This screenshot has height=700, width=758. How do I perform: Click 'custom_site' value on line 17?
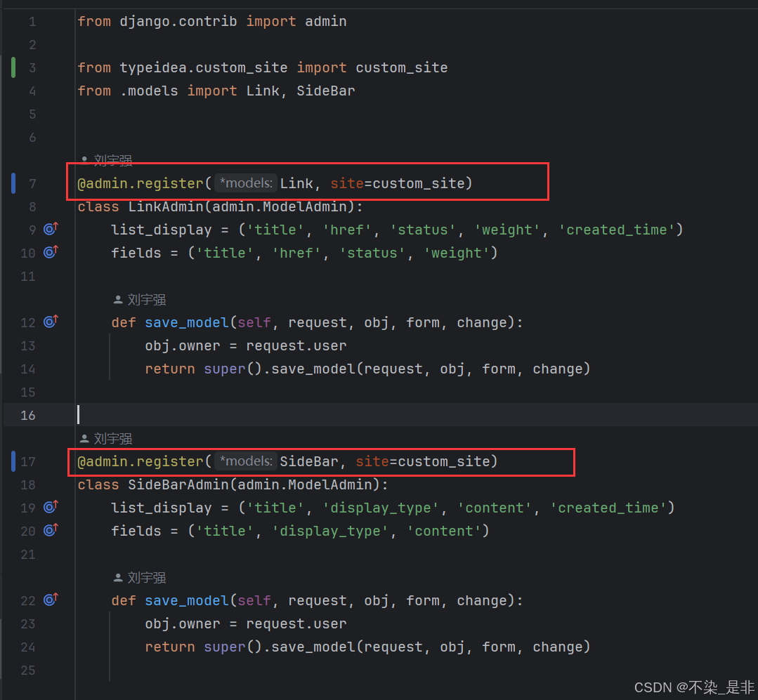444,462
